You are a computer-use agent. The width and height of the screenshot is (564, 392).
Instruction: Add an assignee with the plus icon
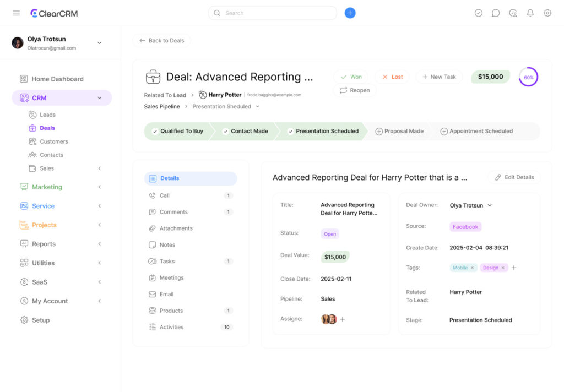point(342,319)
